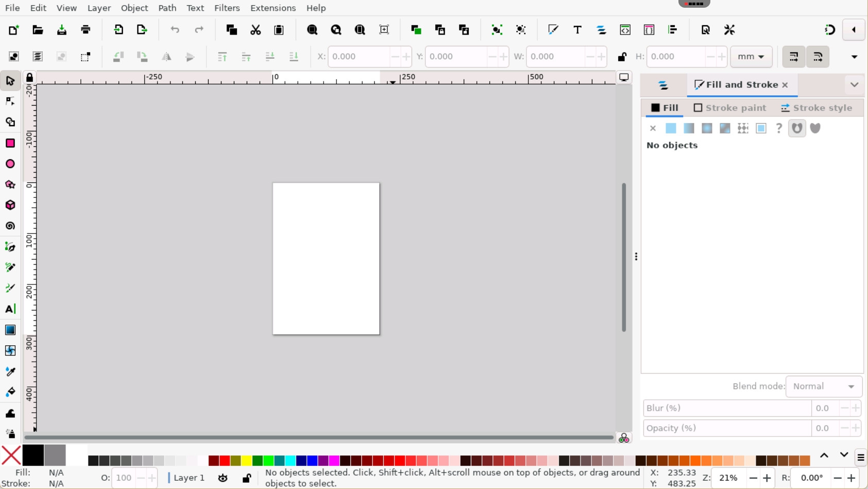
Task: Choose the Text tool in toolbox
Action: (x=10, y=309)
